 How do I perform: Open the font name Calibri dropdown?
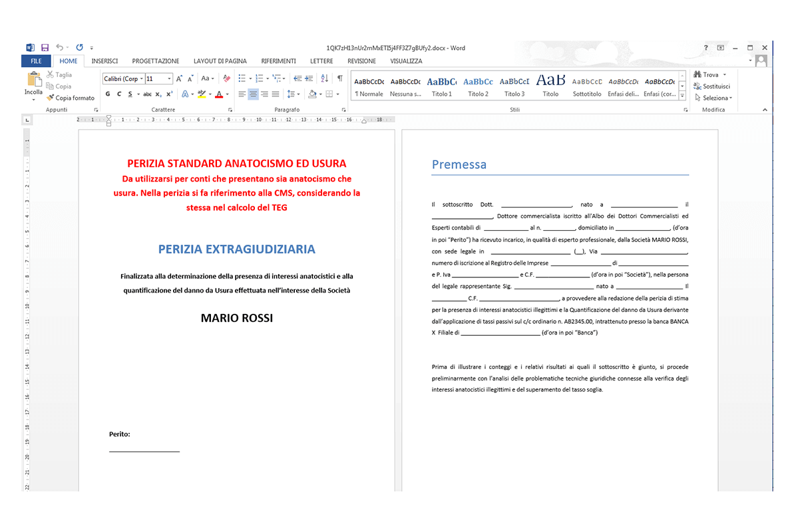pyautogui.click(x=141, y=78)
